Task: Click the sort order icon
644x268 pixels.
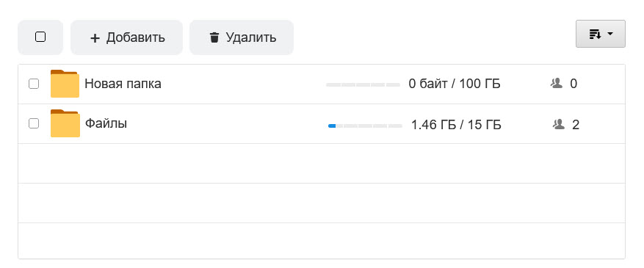Action: pos(595,34)
